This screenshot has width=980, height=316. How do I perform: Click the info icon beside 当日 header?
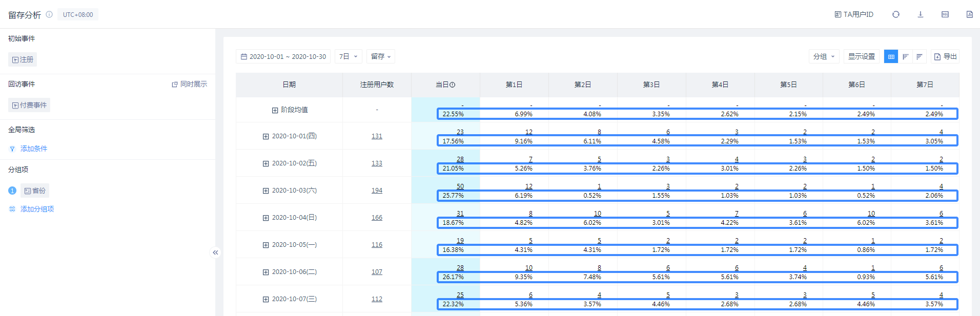click(x=453, y=85)
